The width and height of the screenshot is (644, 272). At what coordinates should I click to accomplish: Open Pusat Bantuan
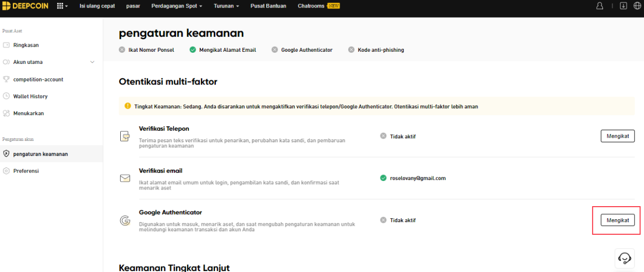click(x=268, y=6)
